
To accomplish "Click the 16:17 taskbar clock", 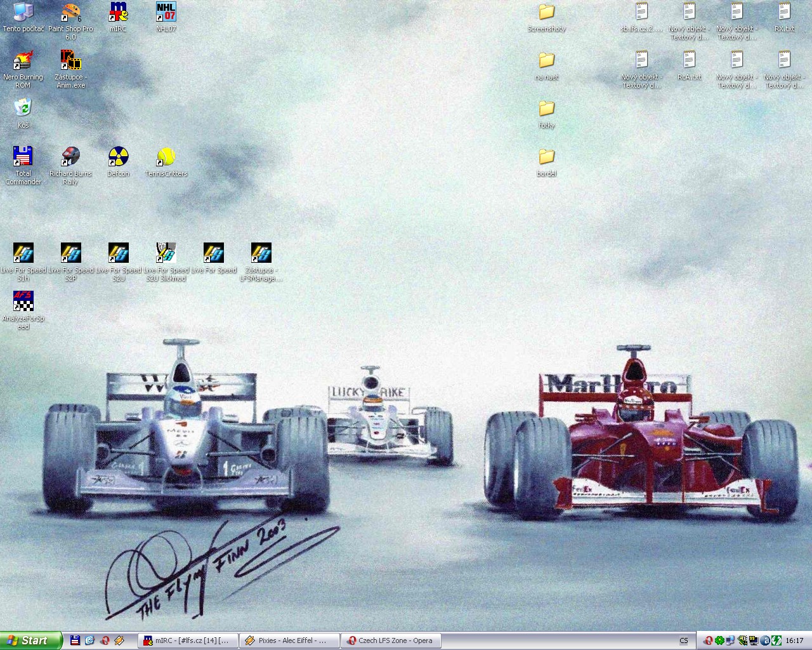I will 795,640.
